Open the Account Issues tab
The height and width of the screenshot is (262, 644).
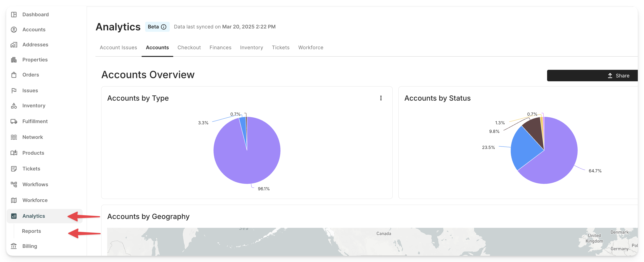(x=118, y=48)
